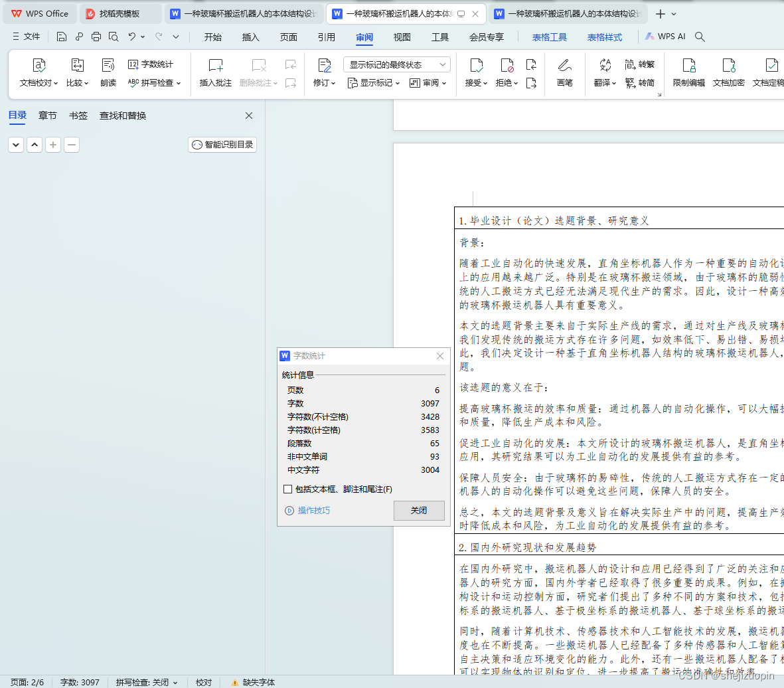This screenshot has width=784, height=688.
Task: Open quick access toolbar customize chevron
Action: [176, 37]
